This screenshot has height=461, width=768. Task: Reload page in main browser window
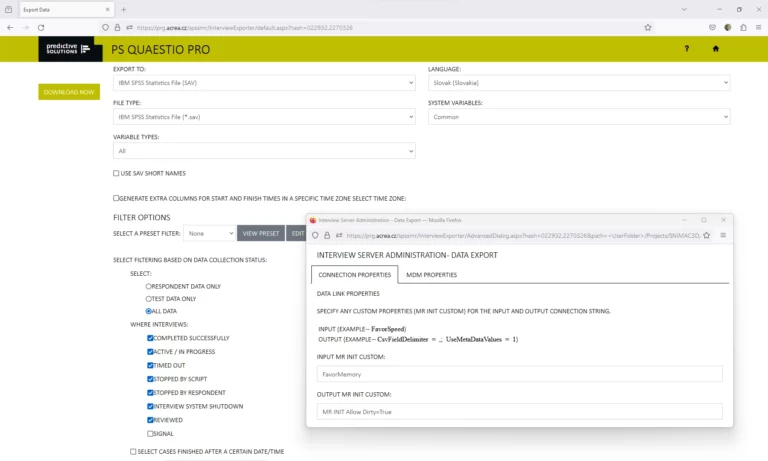point(41,27)
